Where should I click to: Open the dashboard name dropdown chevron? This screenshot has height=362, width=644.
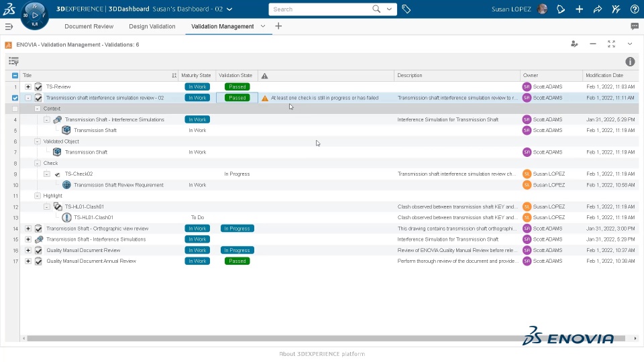click(229, 9)
